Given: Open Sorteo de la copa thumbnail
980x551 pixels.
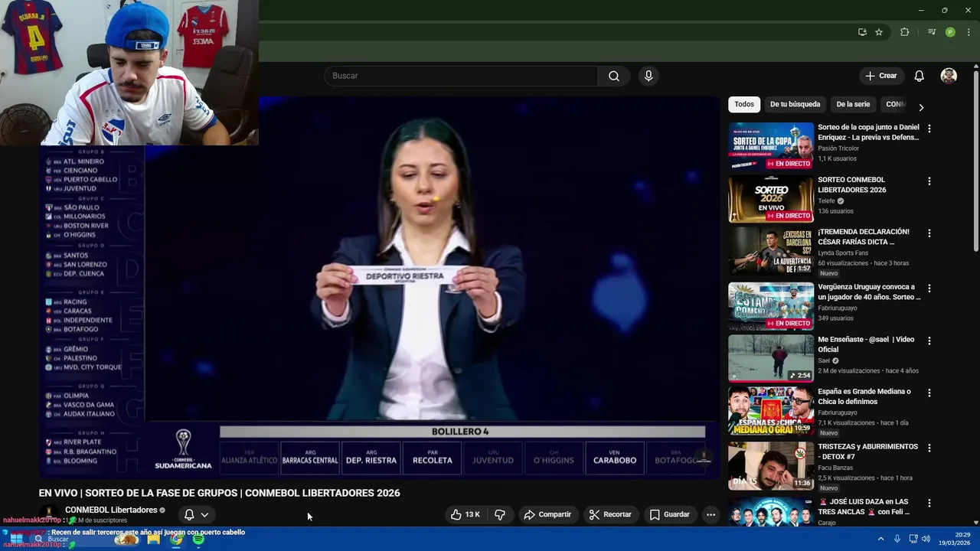Looking at the screenshot, I should pyautogui.click(x=771, y=146).
